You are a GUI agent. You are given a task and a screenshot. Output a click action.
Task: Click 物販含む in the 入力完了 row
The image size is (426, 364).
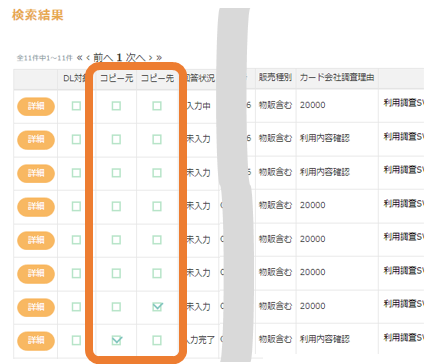click(x=275, y=339)
